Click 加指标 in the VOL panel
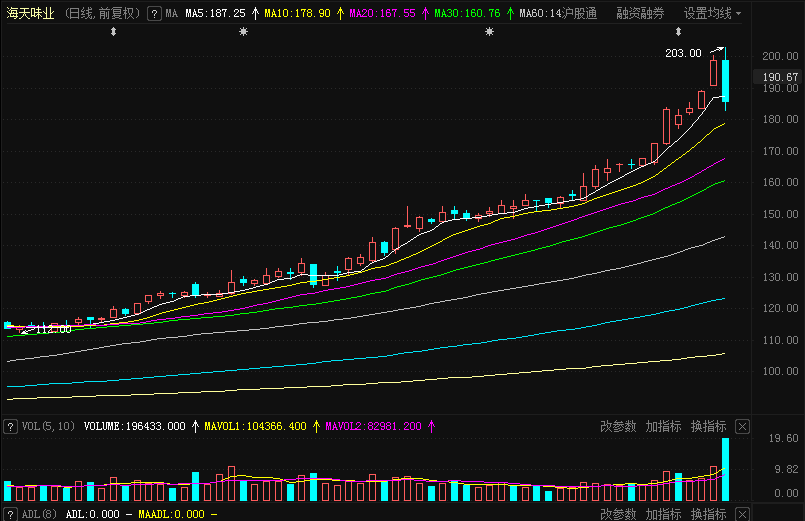 pyautogui.click(x=663, y=426)
